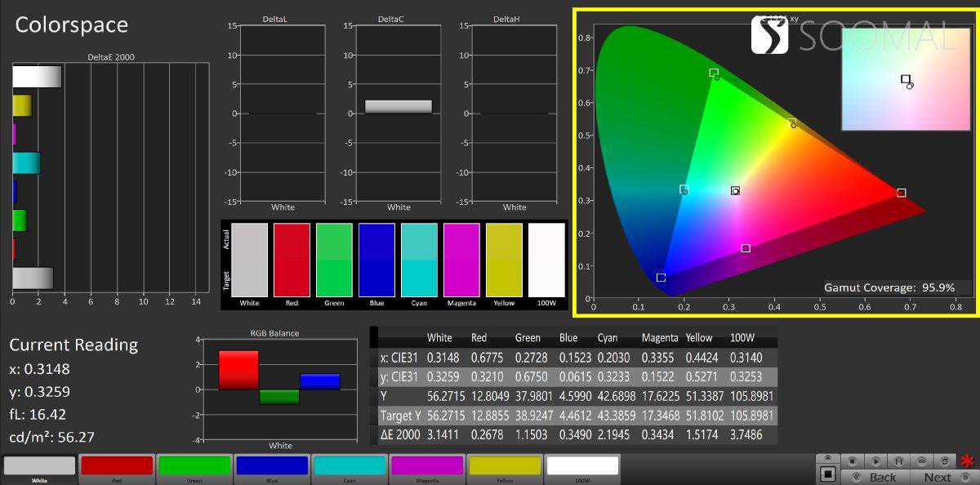This screenshot has height=485, width=980.
Task: Pick the Cyan pattern swatch in bottom strip
Action: pyautogui.click(x=350, y=465)
